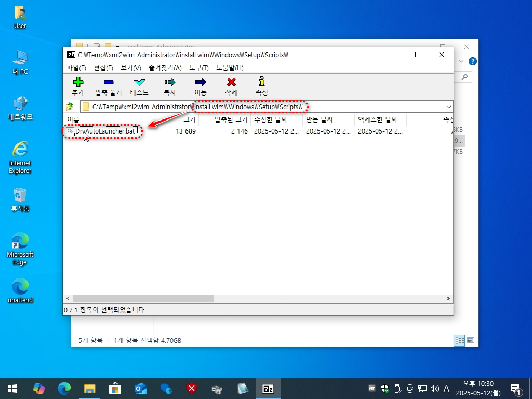Click the scroll right arrow
The image size is (532, 399).
448,299
